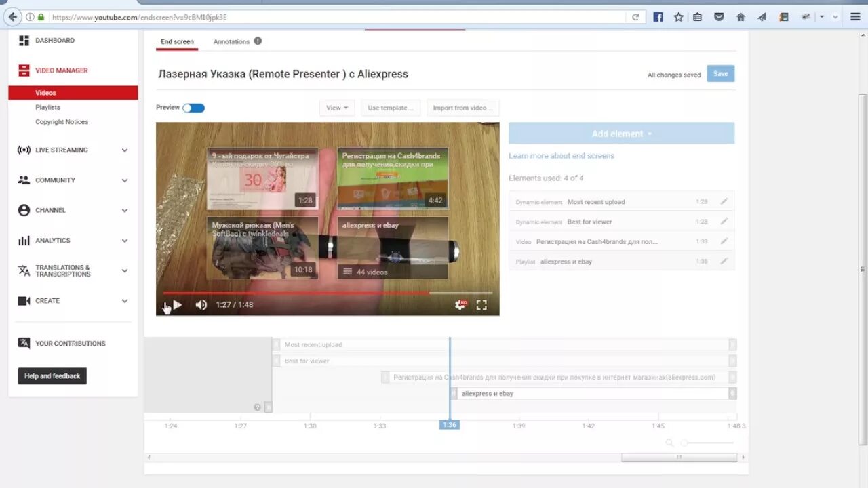
Task: Edit the aliexpress и ebay playlist pencil
Action: tap(724, 260)
